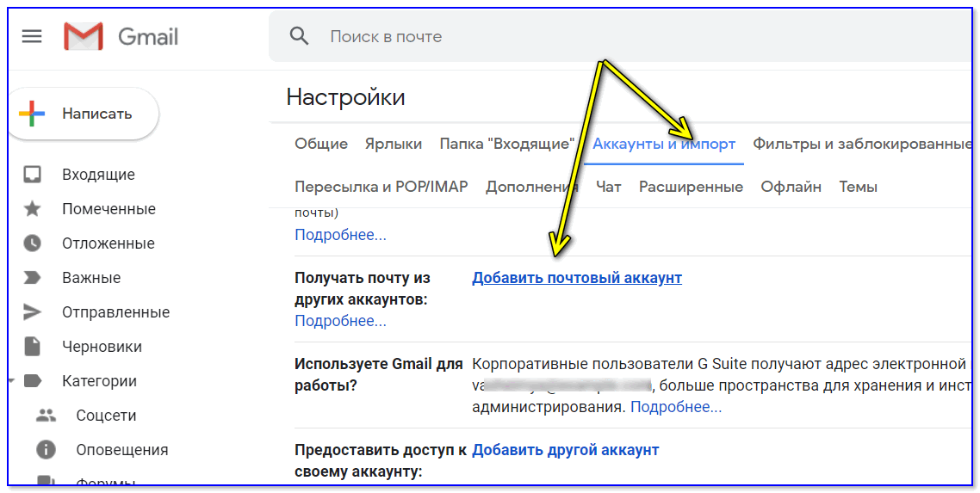Image resolution: width=980 pixels, height=493 pixels.
Task: Switch to the Офлайн tab
Action: click(791, 187)
